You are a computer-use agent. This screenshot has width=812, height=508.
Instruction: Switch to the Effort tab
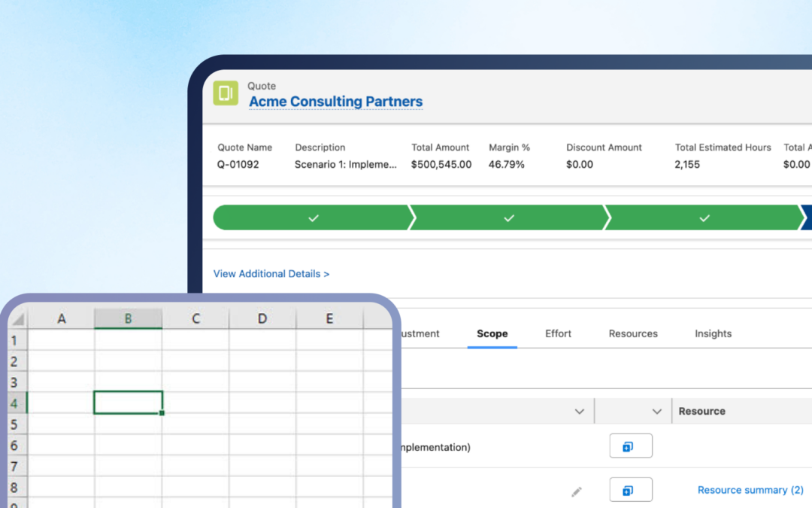tap(558, 333)
